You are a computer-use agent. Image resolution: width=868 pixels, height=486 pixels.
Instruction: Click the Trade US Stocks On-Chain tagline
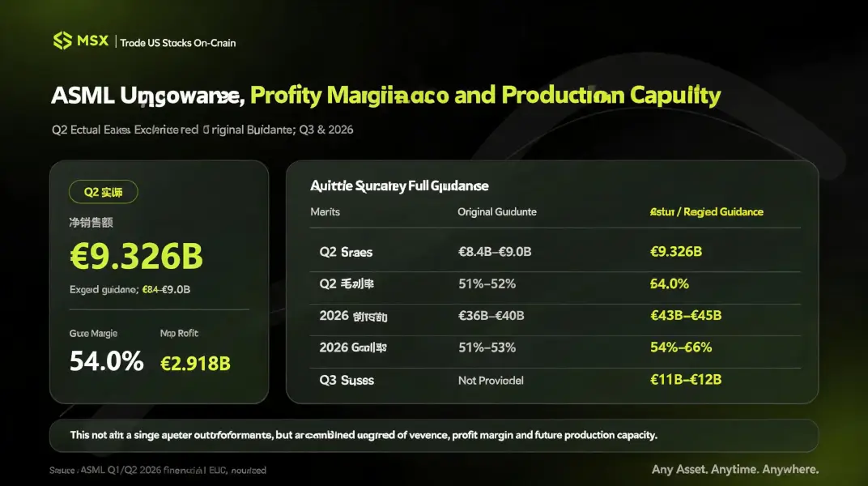(x=177, y=43)
